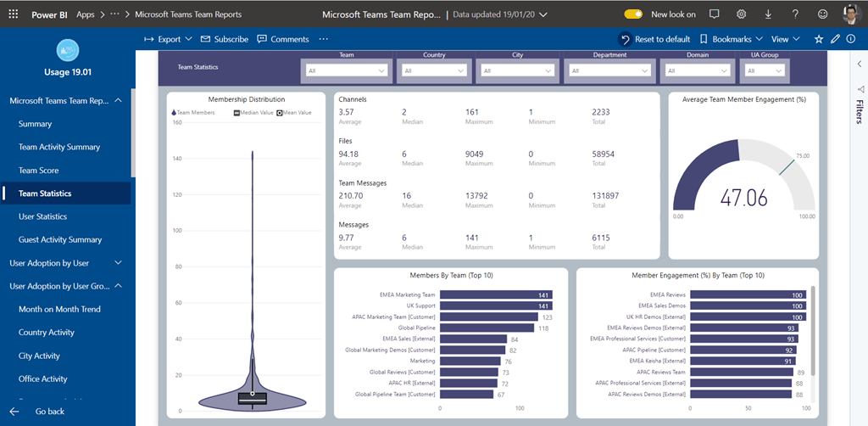Collapse the User Adoption by User section
Viewport: 868px width, 426px height.
tap(118, 263)
